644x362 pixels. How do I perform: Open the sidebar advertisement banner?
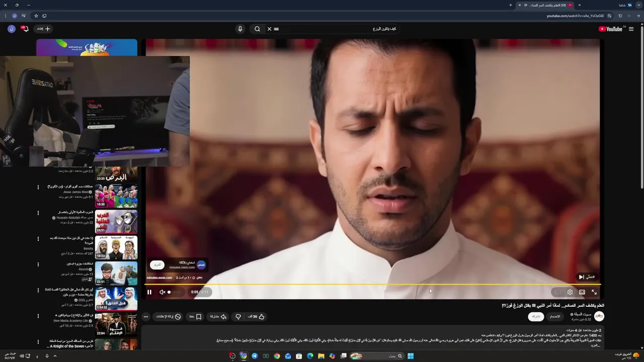click(x=87, y=48)
